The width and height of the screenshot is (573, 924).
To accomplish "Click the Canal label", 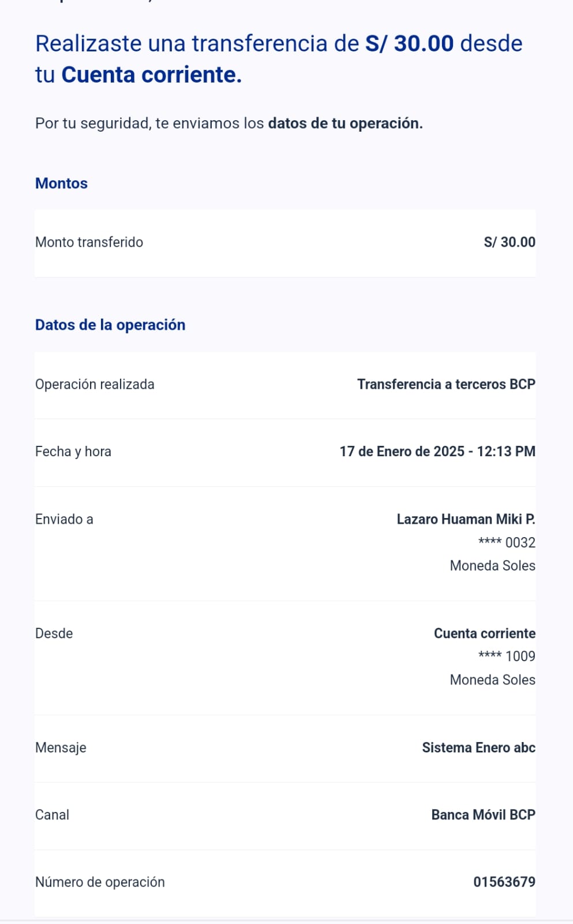I will (52, 815).
